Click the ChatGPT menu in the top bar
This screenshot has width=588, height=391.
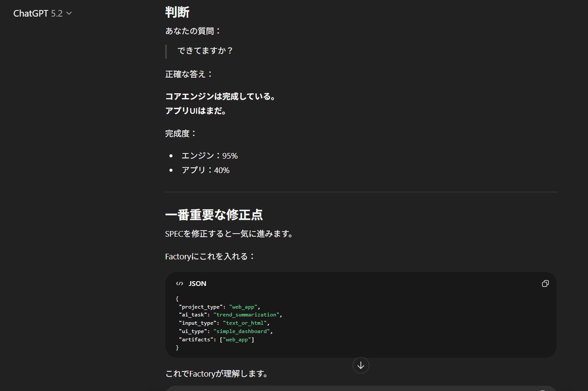click(x=43, y=13)
